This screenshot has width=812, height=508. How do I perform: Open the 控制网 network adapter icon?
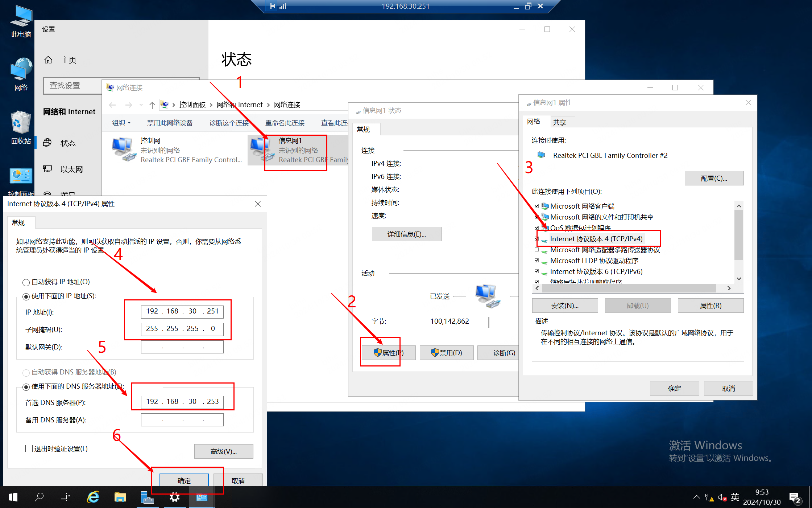(123, 149)
